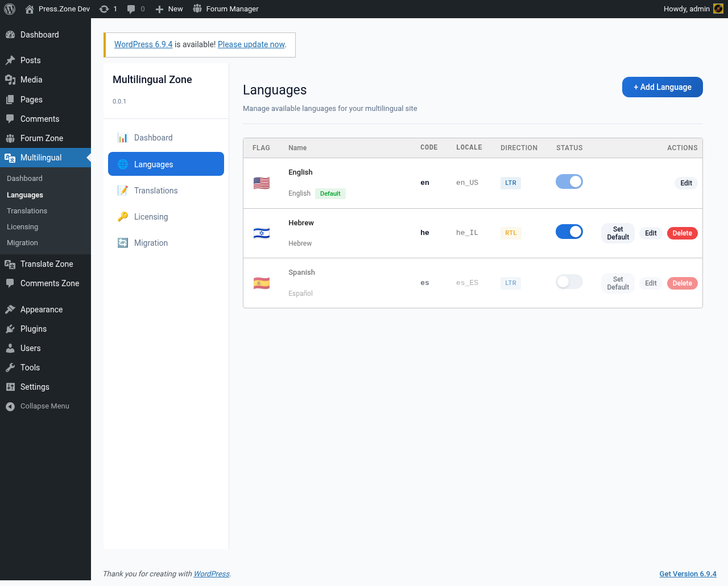Click the Media icon in sidebar
Viewport: 728px width, 586px height.
pyautogui.click(x=10, y=80)
